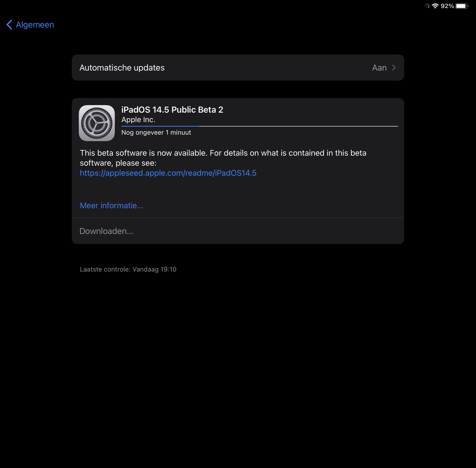Expand the chevron next to Aan
The height and width of the screenshot is (468, 476).
(394, 68)
